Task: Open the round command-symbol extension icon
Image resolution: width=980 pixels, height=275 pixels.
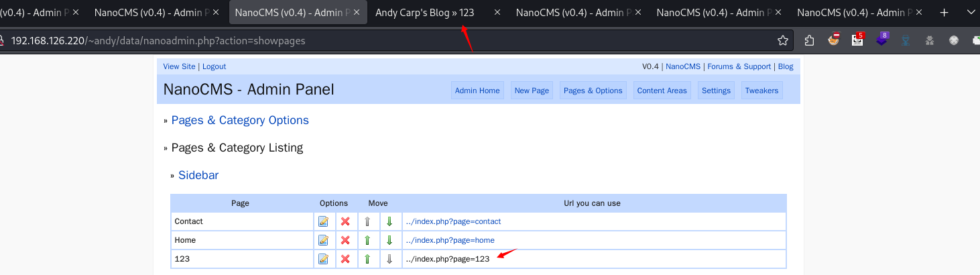Action: [954, 40]
